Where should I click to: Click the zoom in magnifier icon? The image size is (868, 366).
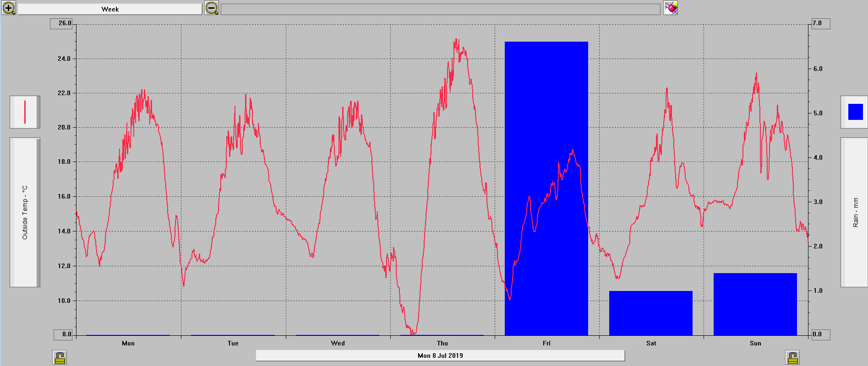[x=9, y=8]
